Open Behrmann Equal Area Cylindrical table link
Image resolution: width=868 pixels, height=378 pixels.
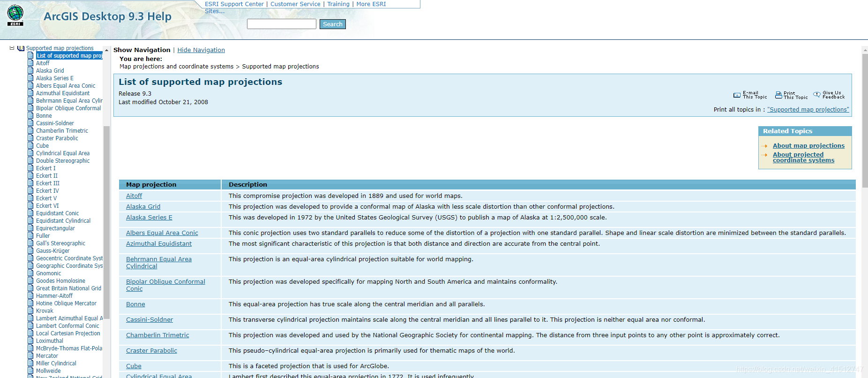click(159, 263)
